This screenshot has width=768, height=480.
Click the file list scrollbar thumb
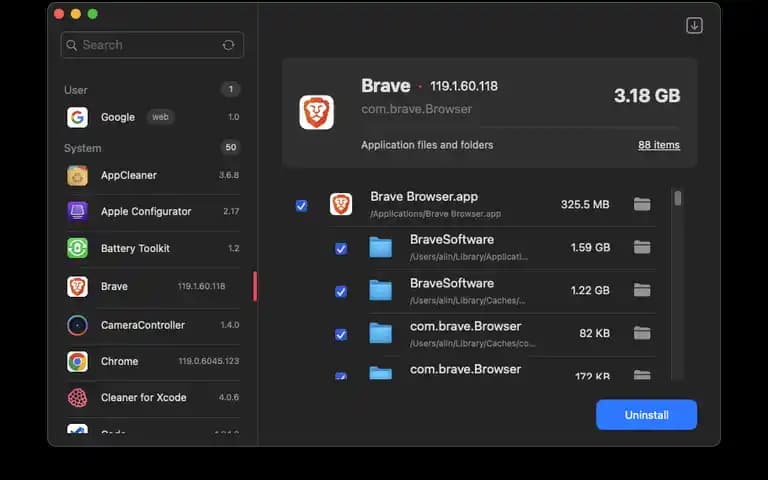677,198
